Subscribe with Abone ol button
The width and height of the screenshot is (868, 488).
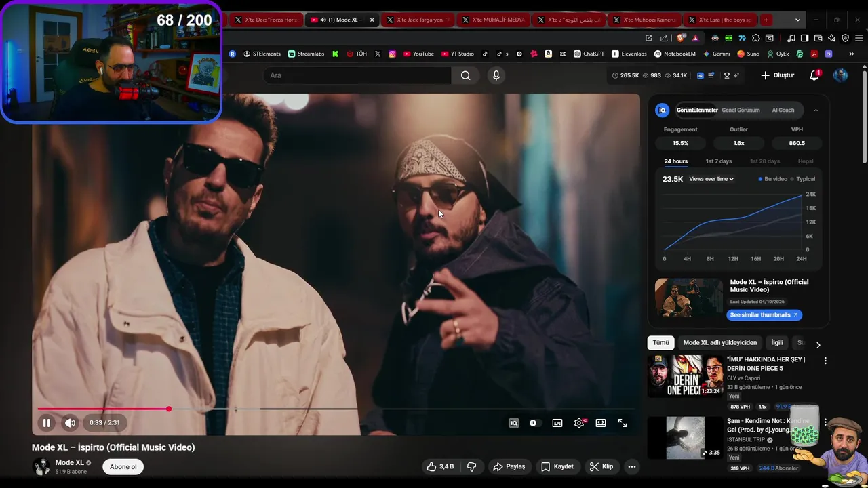(123, 466)
